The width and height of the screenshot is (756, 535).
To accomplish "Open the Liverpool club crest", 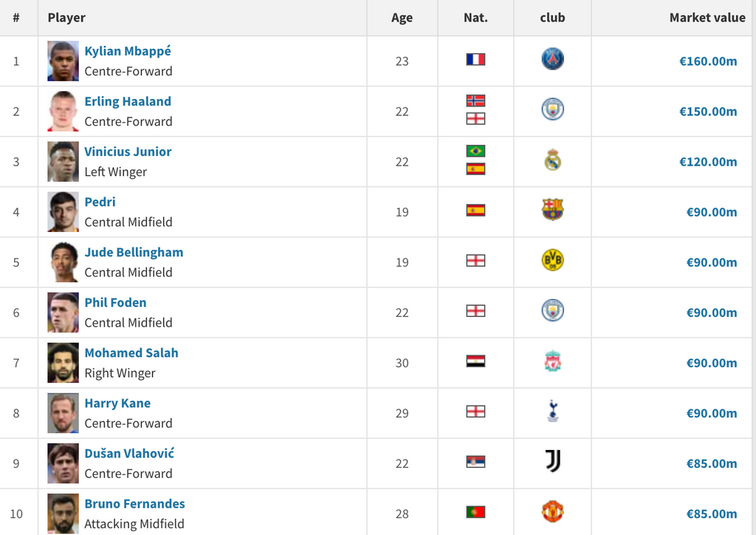I will coord(552,361).
